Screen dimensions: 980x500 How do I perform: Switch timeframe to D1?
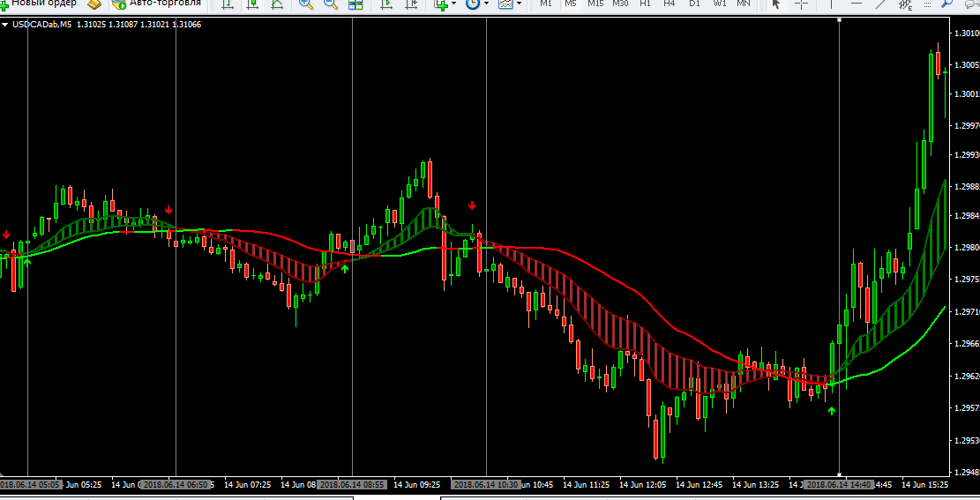pos(694,4)
